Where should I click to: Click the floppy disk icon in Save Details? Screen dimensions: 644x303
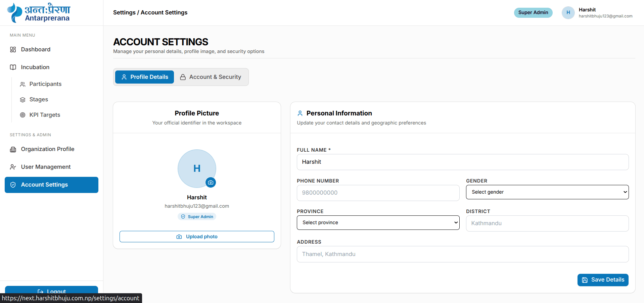[x=585, y=280]
